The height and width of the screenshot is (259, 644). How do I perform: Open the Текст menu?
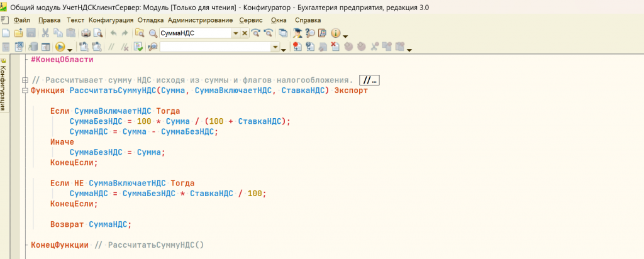click(x=75, y=20)
